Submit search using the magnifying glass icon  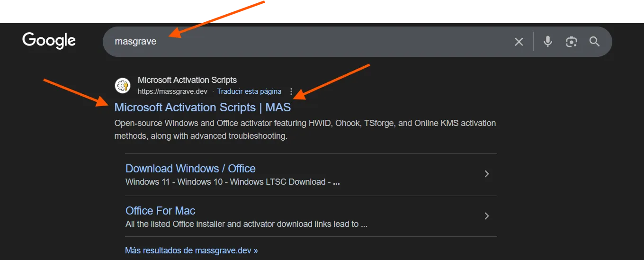click(595, 42)
